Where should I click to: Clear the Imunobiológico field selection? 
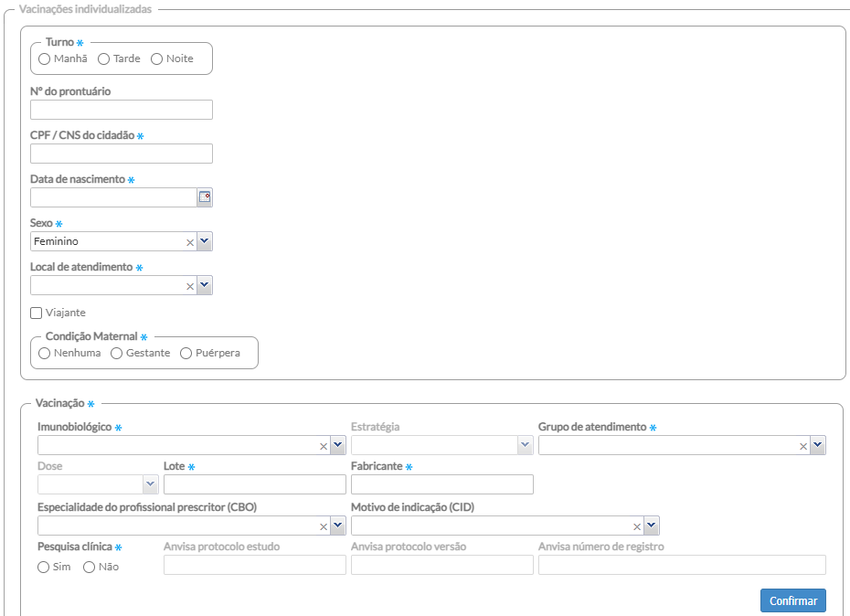(x=324, y=446)
